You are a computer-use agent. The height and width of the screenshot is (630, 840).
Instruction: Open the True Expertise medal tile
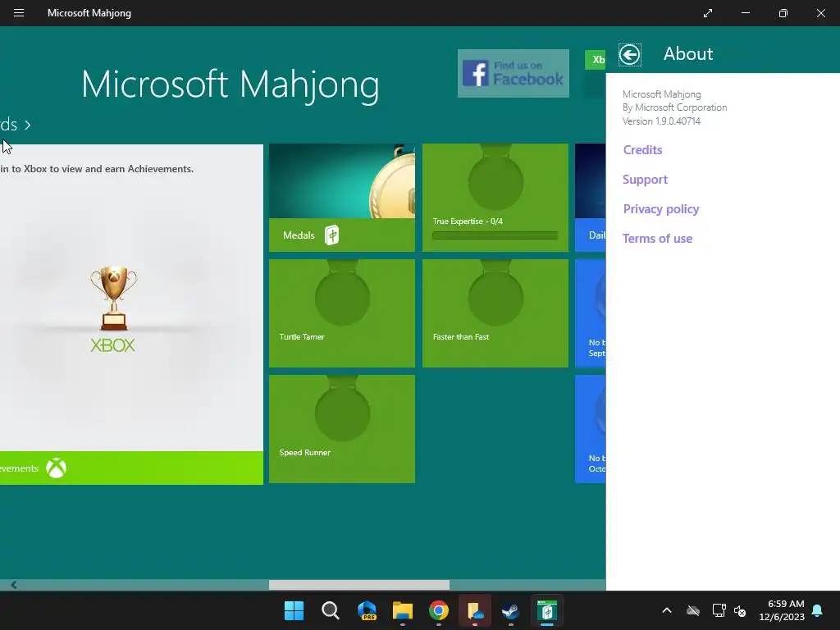495,197
